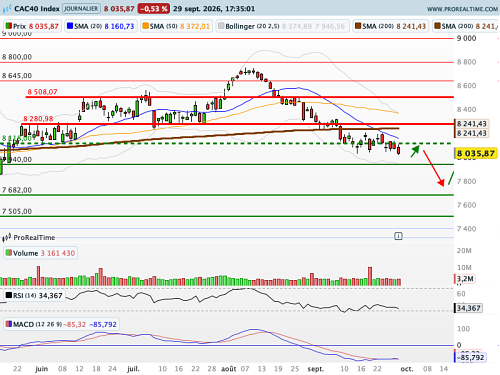Click the MACD value -85,32
The width and height of the screenshot is (500, 375).
click(75, 324)
